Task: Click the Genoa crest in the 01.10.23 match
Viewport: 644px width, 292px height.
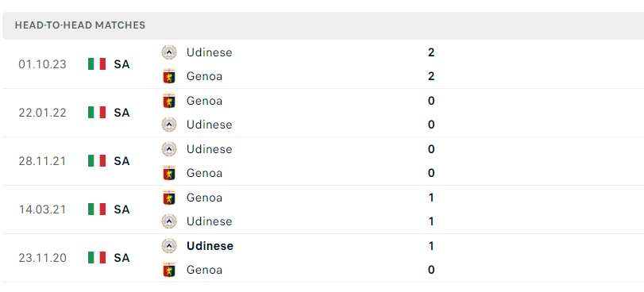Action: (x=169, y=76)
